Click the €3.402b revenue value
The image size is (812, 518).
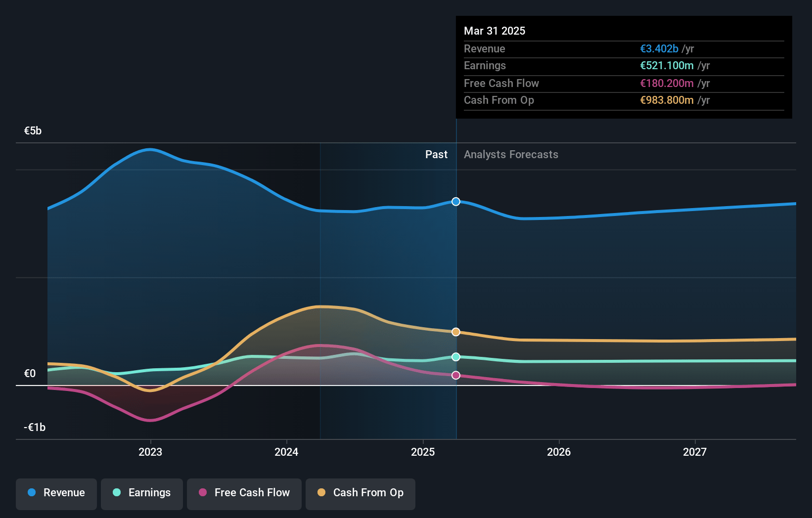(x=659, y=49)
